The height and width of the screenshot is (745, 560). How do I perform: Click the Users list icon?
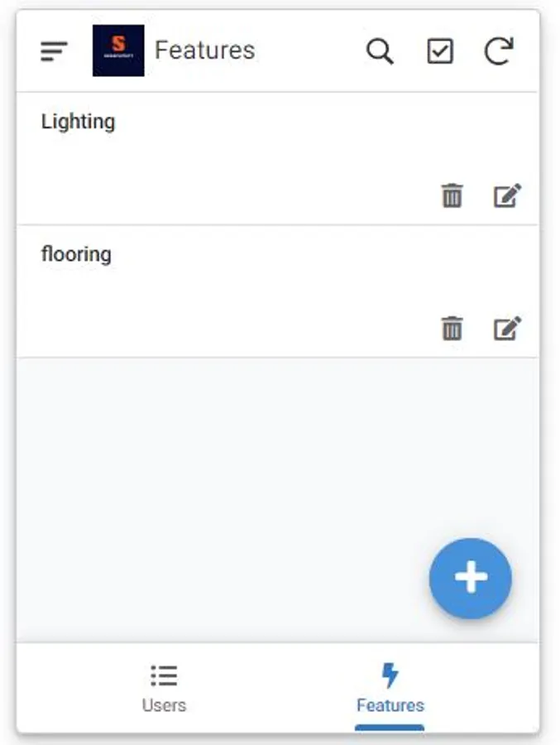(x=164, y=676)
